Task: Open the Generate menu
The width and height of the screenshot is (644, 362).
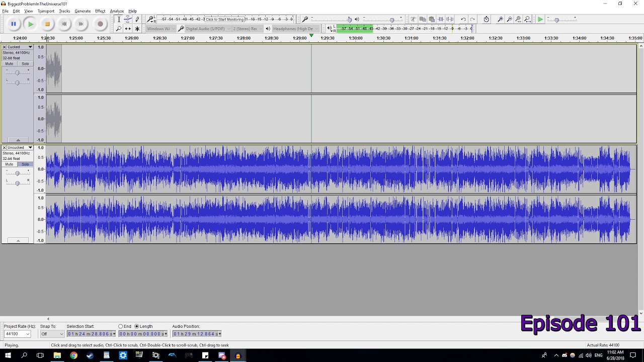Action: (83, 11)
